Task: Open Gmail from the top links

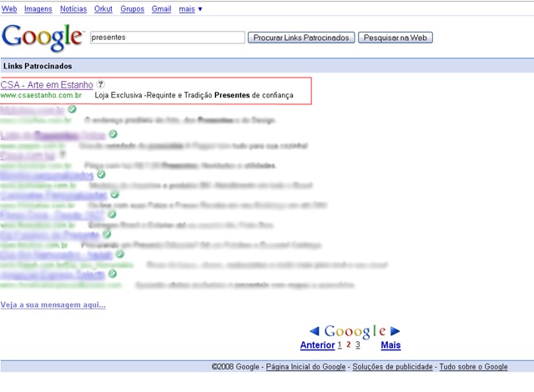Action: point(161,9)
